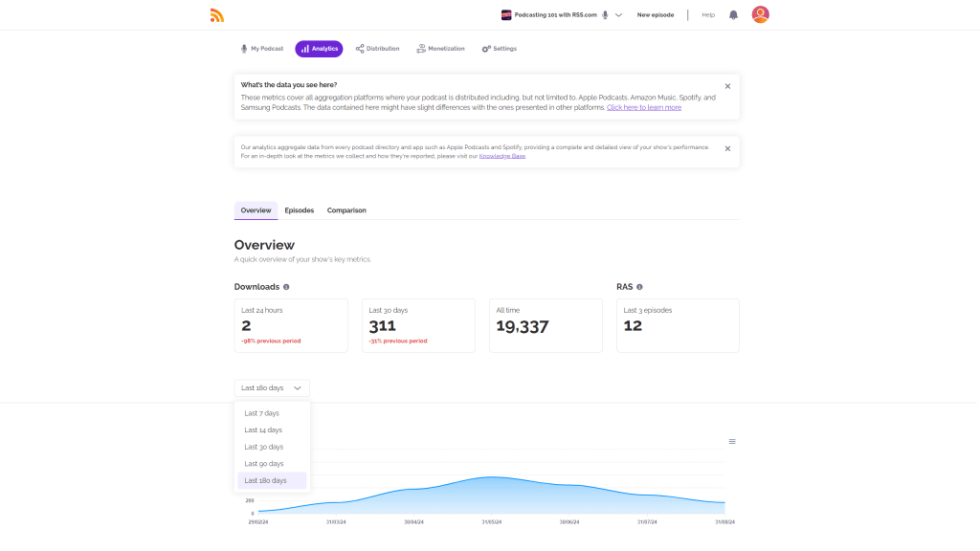Viewport: 980px width, 551px height.
Task: Click the RAS info icon
Action: point(639,287)
